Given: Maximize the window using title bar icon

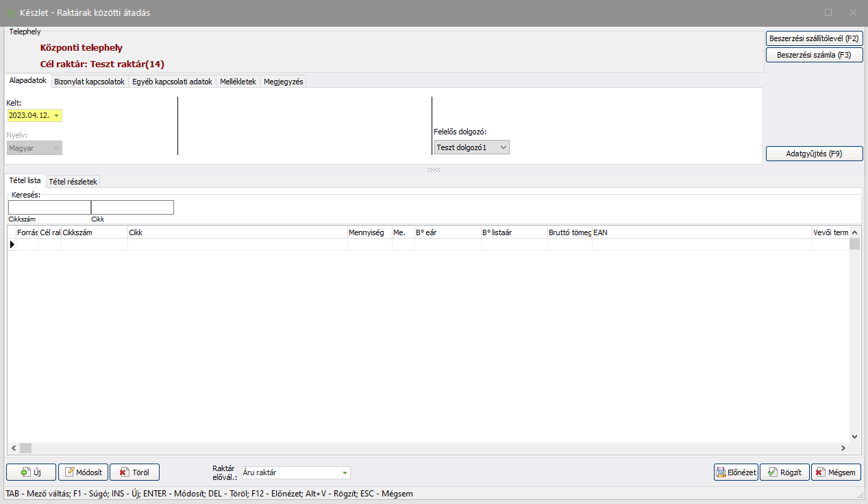Looking at the screenshot, I should pos(828,12).
